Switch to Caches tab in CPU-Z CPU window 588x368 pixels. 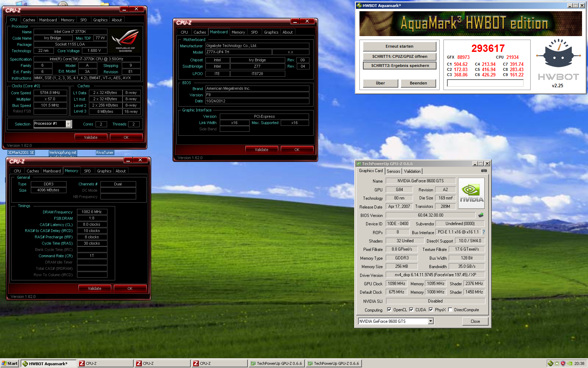(x=29, y=20)
